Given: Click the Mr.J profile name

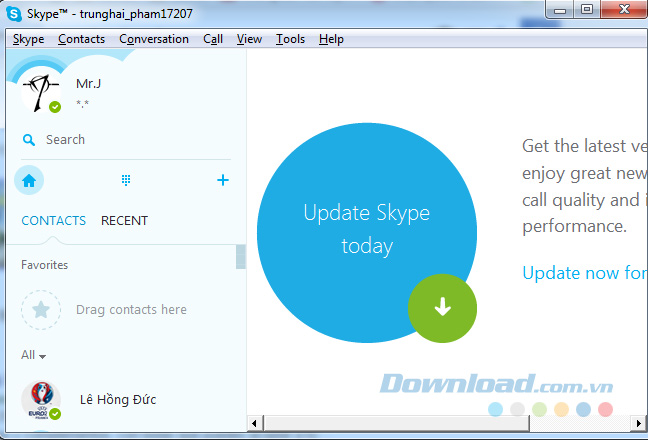Looking at the screenshot, I should pyautogui.click(x=88, y=84).
